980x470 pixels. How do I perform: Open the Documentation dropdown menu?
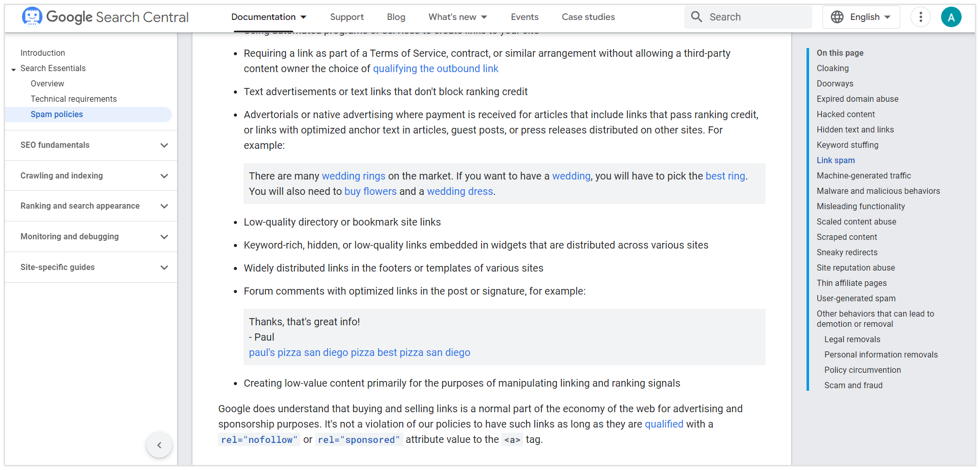point(269,17)
